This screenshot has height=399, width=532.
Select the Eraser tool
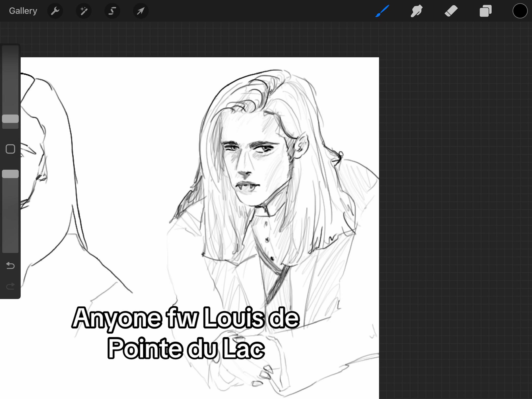(451, 11)
